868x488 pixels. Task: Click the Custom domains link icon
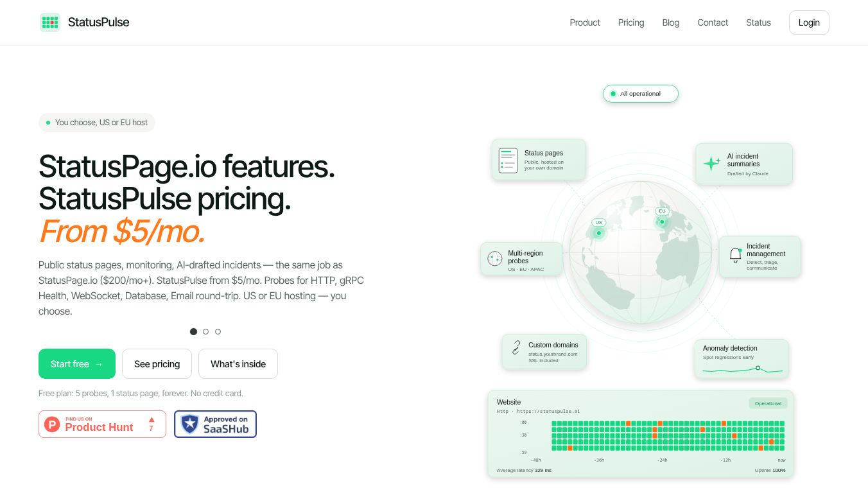click(516, 348)
